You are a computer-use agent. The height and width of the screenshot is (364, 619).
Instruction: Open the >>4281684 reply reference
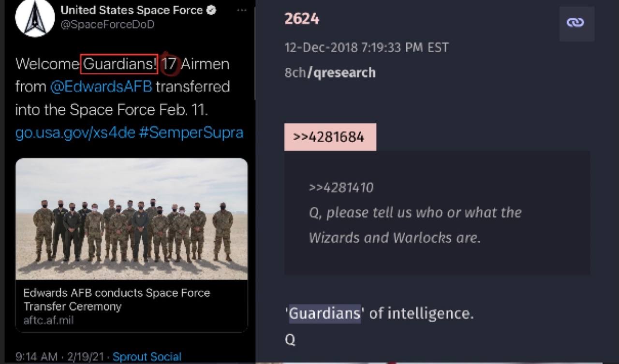coord(330,137)
